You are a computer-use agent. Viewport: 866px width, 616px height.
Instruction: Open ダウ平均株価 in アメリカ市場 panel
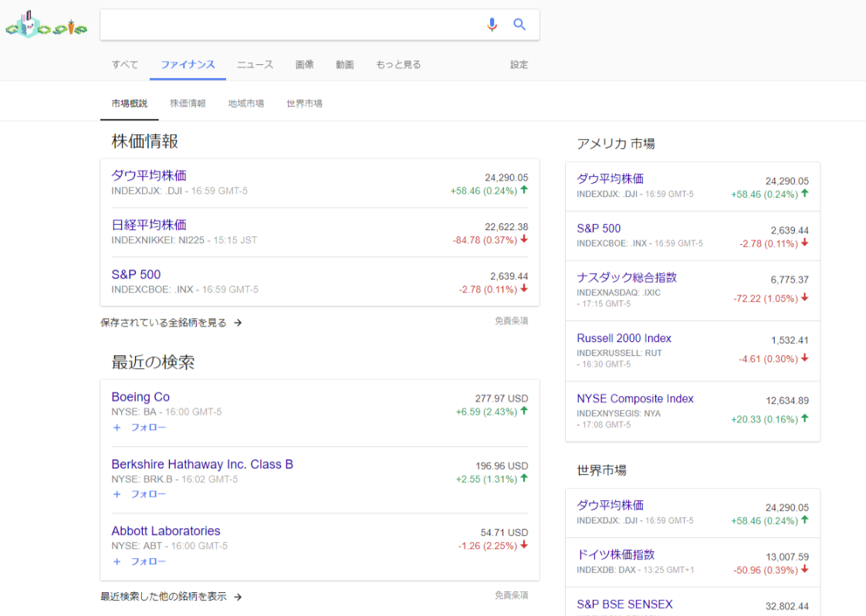[x=611, y=179]
